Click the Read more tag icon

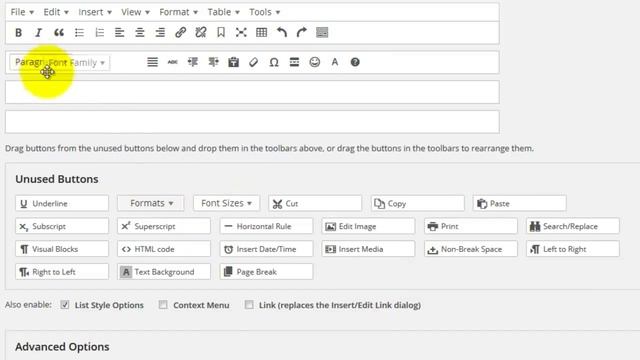pos(294,62)
